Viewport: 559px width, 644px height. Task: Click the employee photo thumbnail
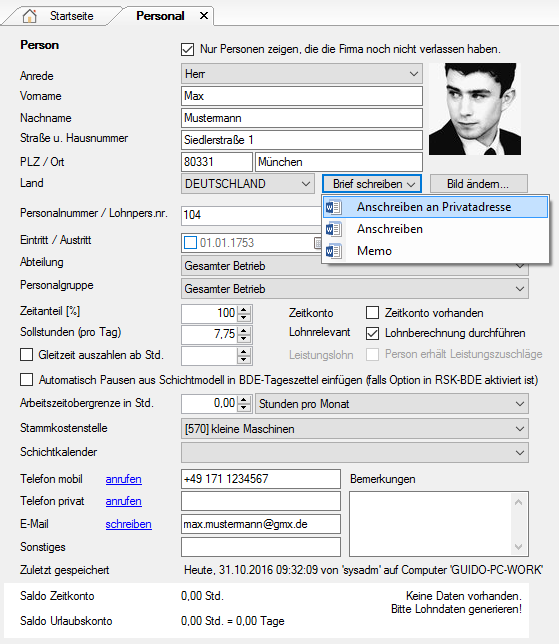pyautogui.click(x=475, y=109)
